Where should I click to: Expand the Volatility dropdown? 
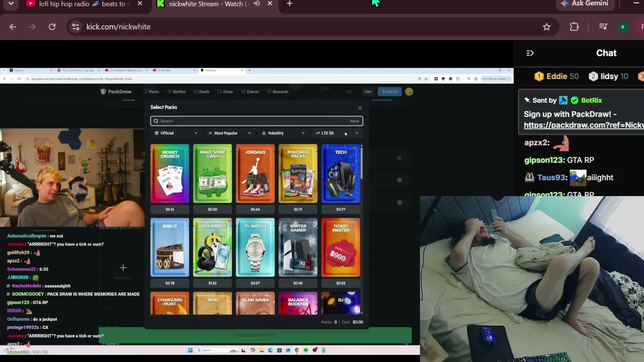point(283,133)
